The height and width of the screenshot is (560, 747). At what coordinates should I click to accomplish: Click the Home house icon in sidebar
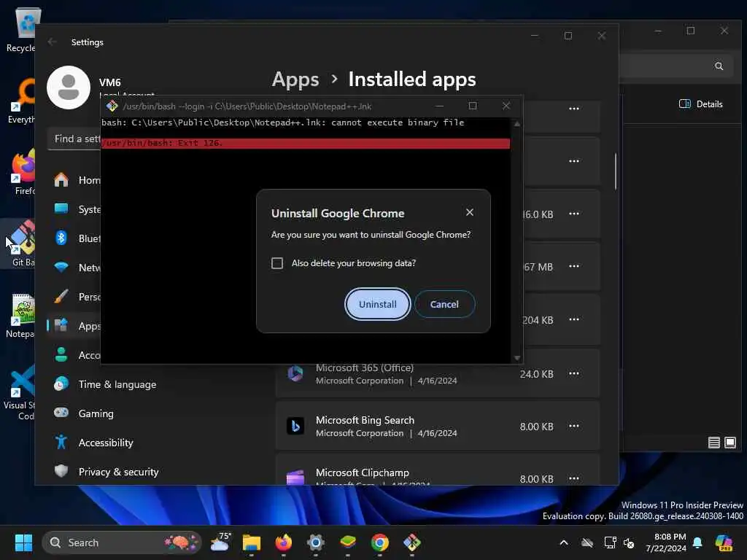click(61, 179)
